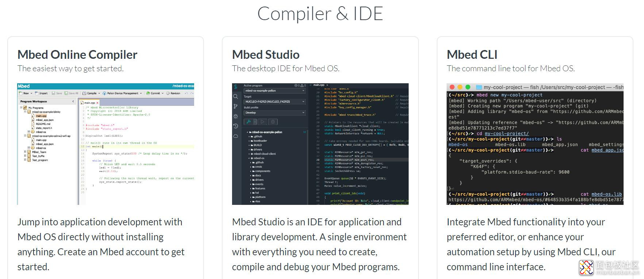Image resolution: width=644 pixels, height=279 pixels.
Task: Click the run play icon in Mbed Studio
Action: (x=262, y=122)
